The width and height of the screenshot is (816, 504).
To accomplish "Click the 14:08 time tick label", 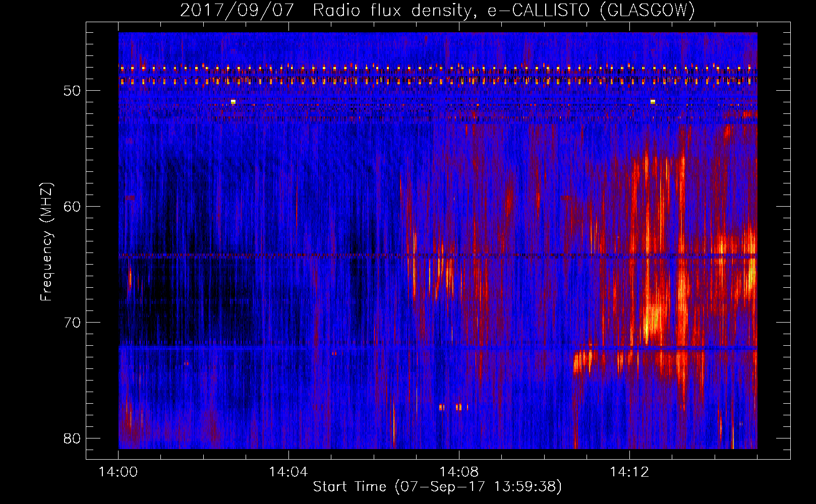I will pyautogui.click(x=459, y=472).
